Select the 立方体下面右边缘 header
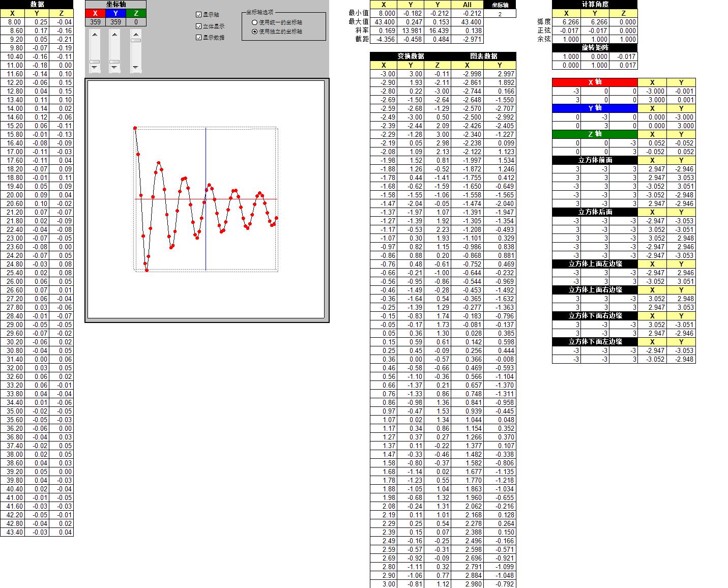 [x=595, y=316]
